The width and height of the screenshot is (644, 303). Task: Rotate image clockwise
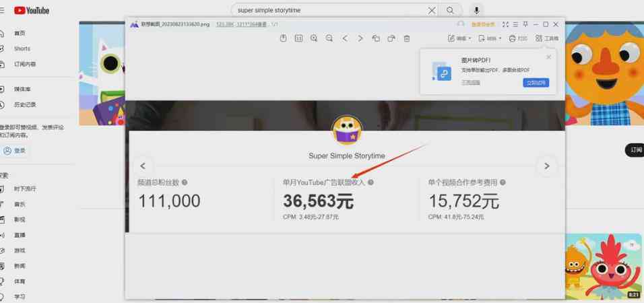click(391, 38)
